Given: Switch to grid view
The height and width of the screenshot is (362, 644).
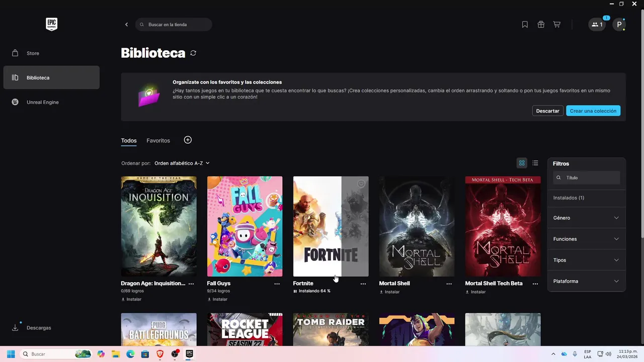Looking at the screenshot, I should (522, 163).
